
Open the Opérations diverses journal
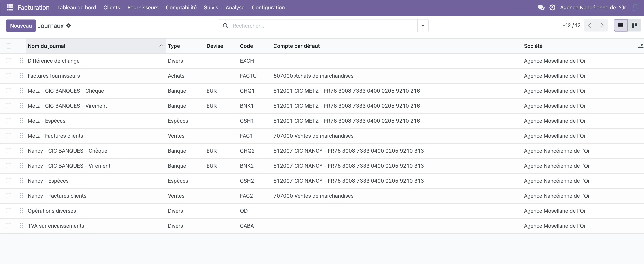click(x=52, y=211)
